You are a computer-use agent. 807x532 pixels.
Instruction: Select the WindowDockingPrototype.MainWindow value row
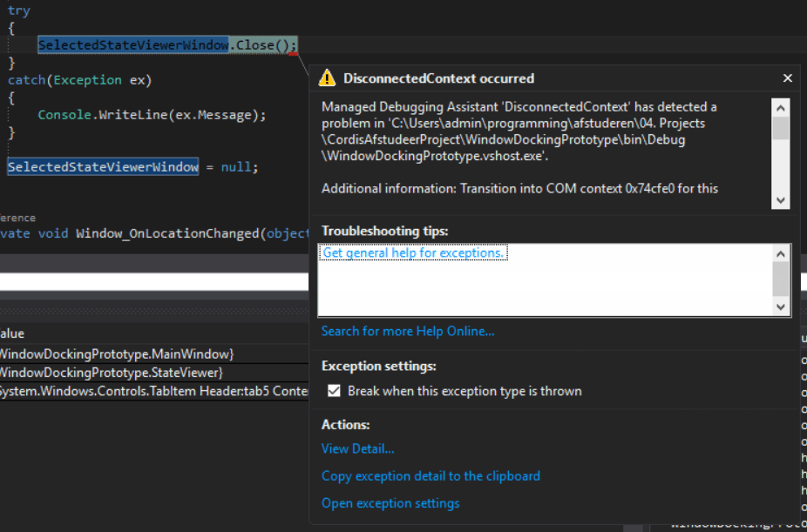click(154, 354)
